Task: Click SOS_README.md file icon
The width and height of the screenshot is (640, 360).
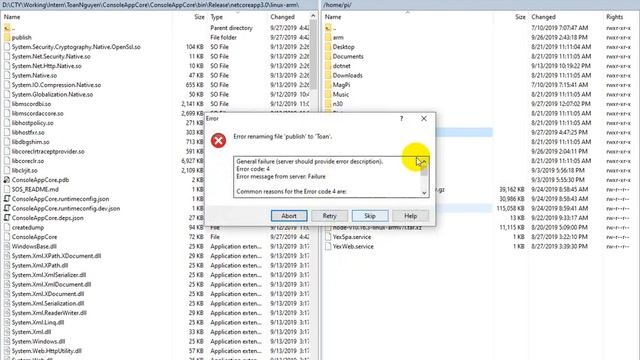Action: (x=7, y=189)
